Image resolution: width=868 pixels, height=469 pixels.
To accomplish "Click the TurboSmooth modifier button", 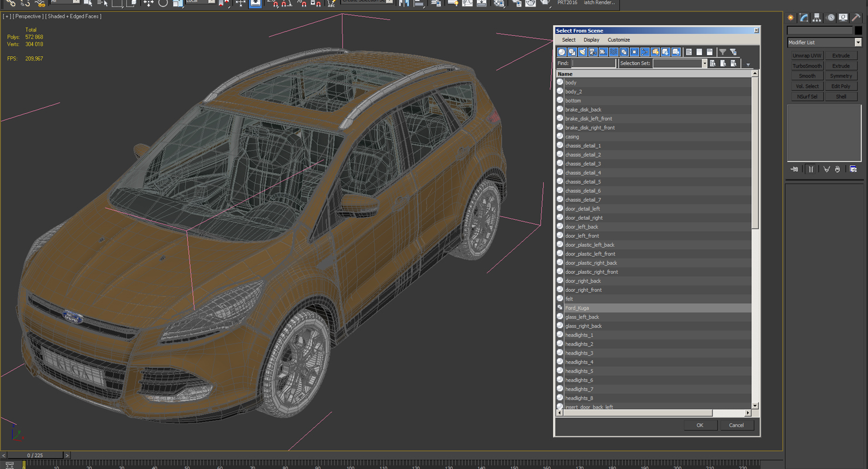I will tap(807, 66).
